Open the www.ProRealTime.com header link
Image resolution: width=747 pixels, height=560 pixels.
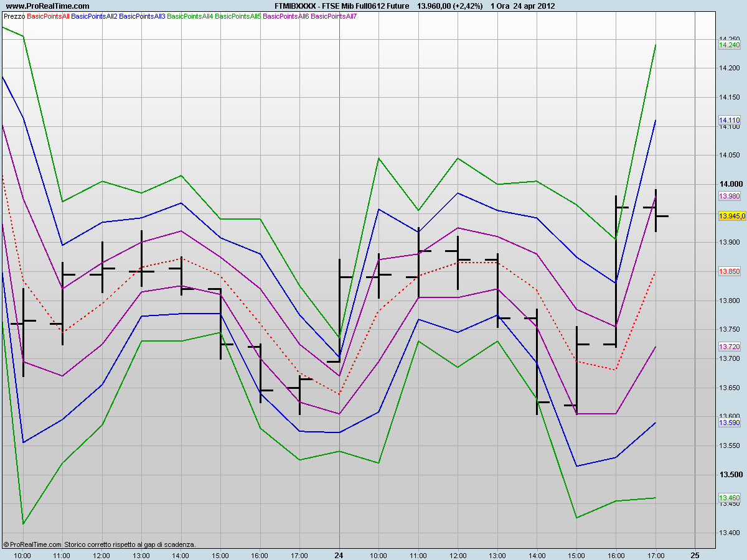pyautogui.click(x=47, y=6)
